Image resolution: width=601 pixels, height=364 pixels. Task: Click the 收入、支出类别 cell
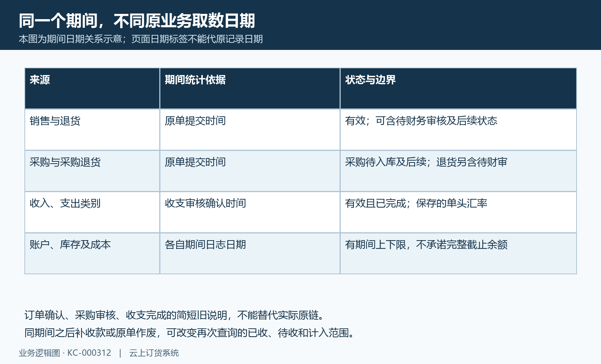[x=92, y=212]
